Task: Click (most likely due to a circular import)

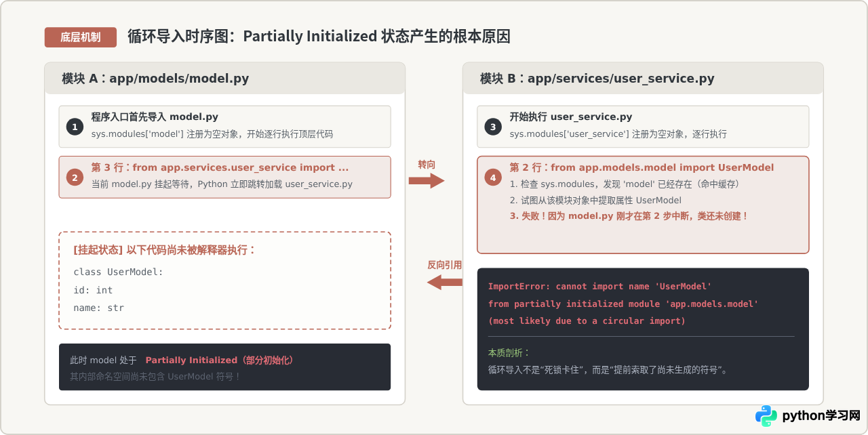Action: pyautogui.click(x=587, y=320)
